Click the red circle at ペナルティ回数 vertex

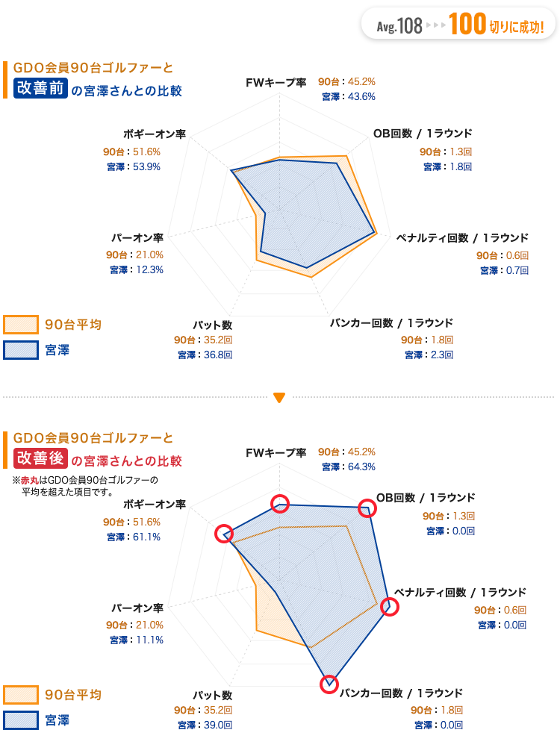click(x=390, y=607)
